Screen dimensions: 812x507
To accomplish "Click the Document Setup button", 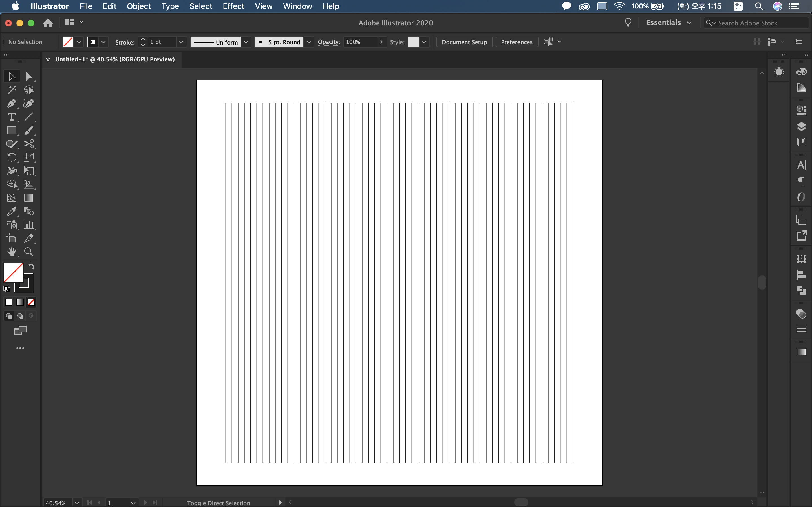I will [464, 42].
